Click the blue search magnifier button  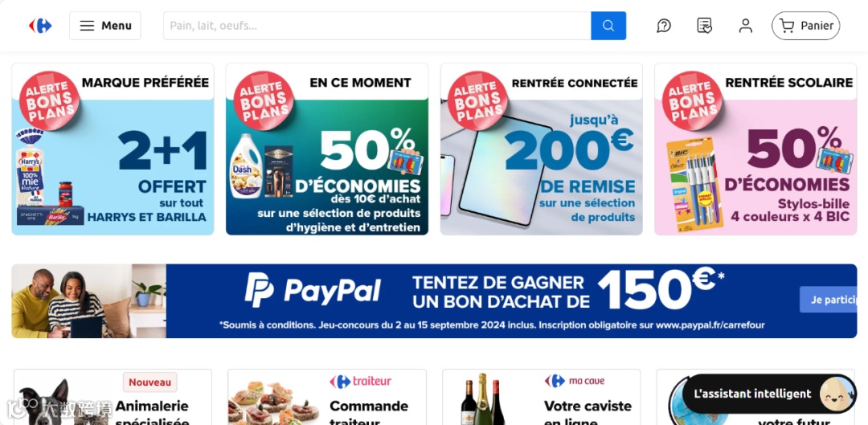[608, 26]
